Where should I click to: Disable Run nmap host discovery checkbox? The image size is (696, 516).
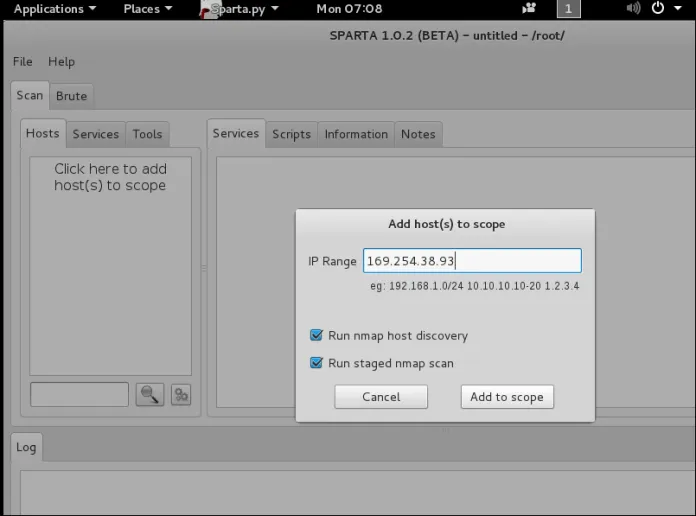(x=317, y=336)
